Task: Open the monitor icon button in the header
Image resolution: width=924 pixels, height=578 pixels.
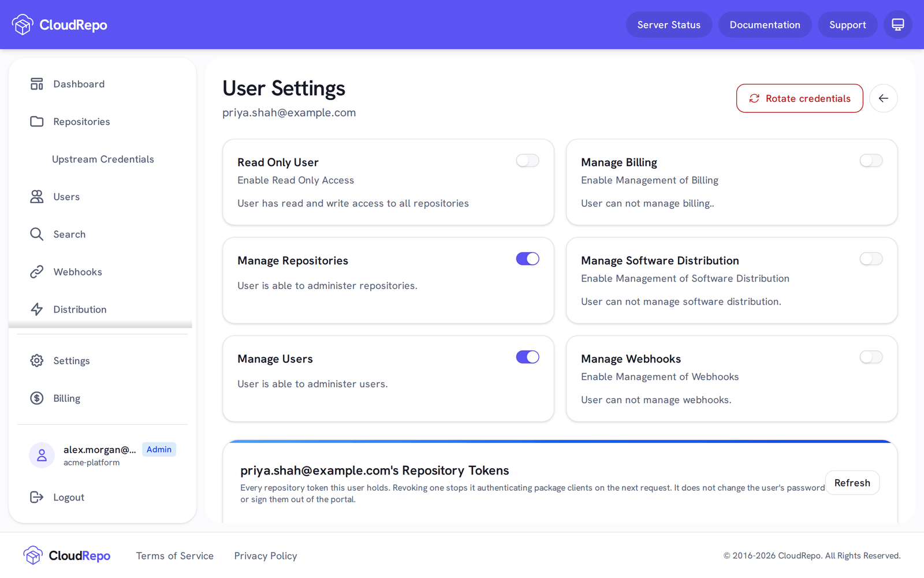Action: (897, 25)
